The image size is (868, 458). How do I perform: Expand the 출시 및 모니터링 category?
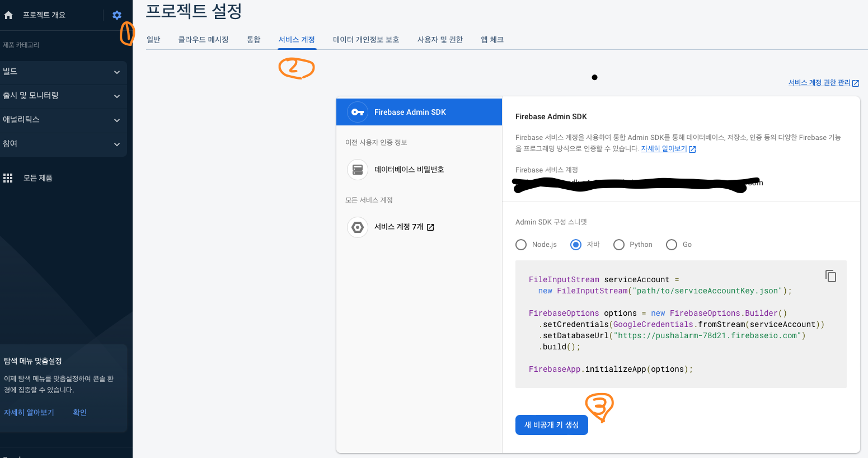63,96
